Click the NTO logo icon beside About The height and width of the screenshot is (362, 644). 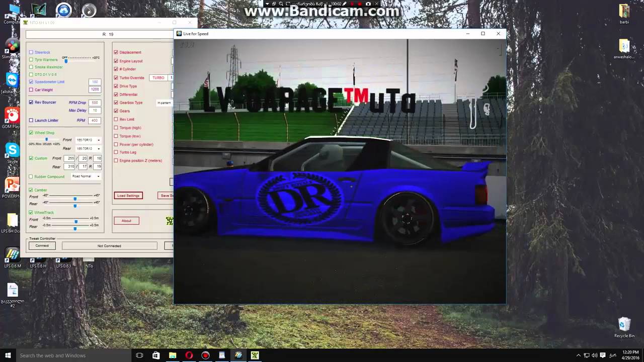[170, 221]
